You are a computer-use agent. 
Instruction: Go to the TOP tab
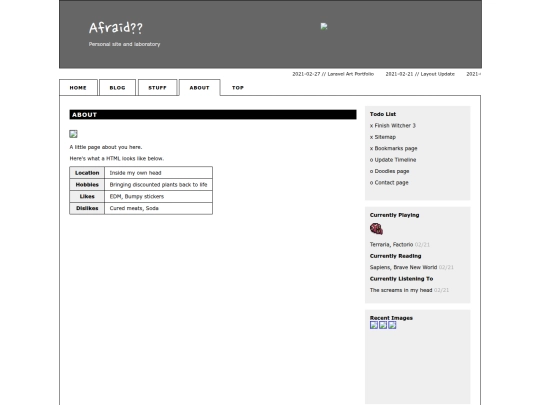tap(238, 88)
